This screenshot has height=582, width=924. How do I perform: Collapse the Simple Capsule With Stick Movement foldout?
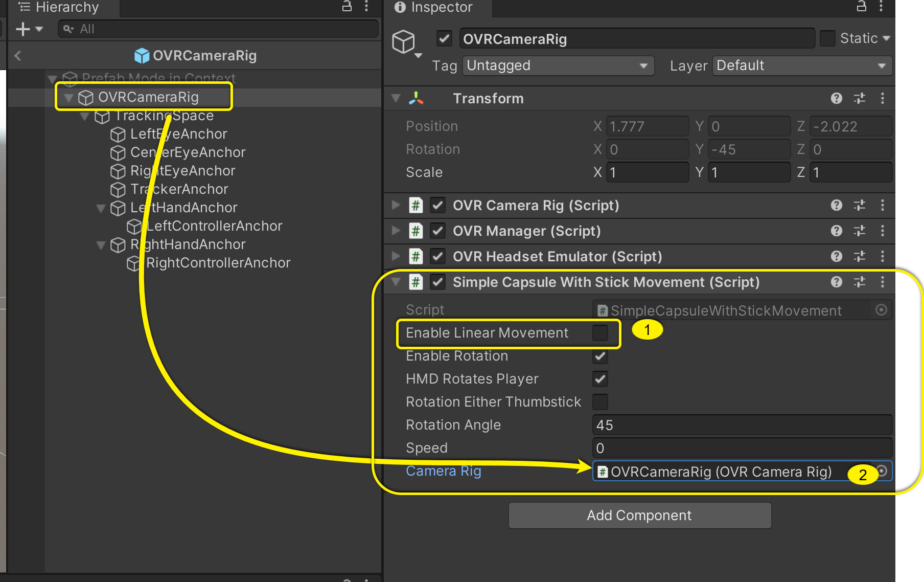(x=396, y=282)
